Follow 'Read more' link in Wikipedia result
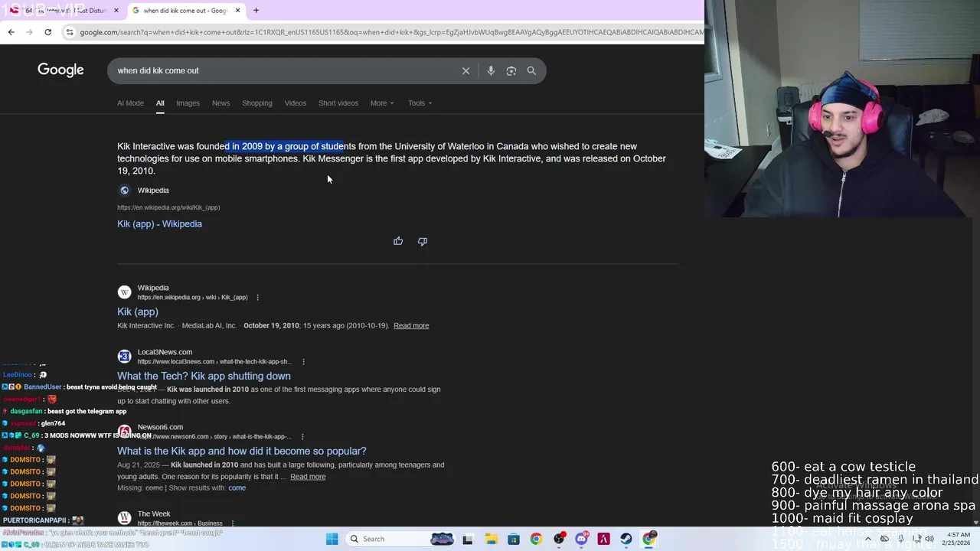980x551 pixels. coord(411,326)
